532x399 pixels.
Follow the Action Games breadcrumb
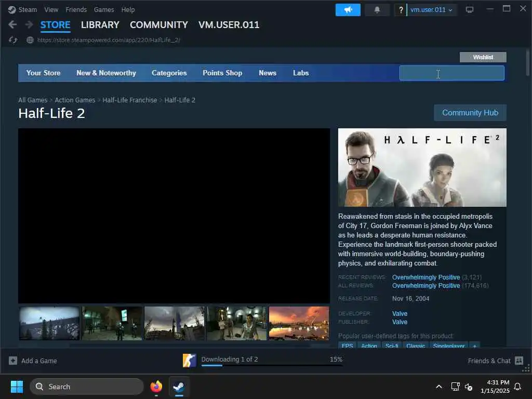point(75,100)
